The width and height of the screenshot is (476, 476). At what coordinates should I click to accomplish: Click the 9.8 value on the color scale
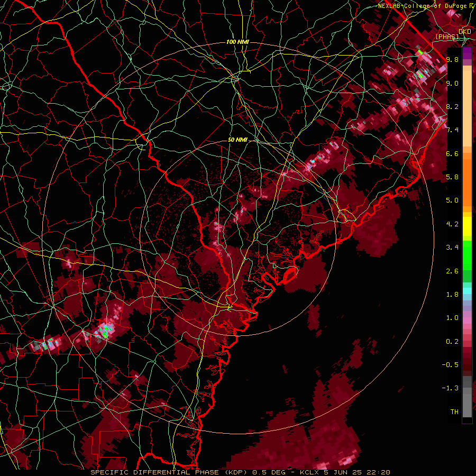click(452, 59)
